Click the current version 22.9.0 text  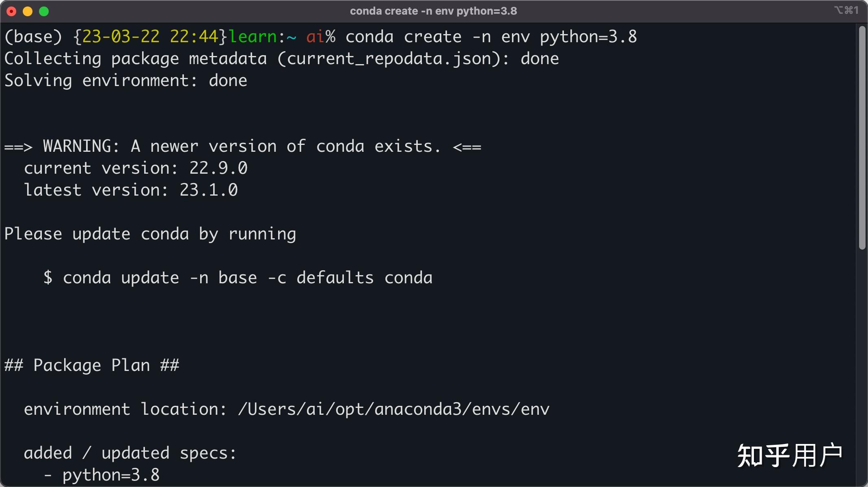[136, 168]
